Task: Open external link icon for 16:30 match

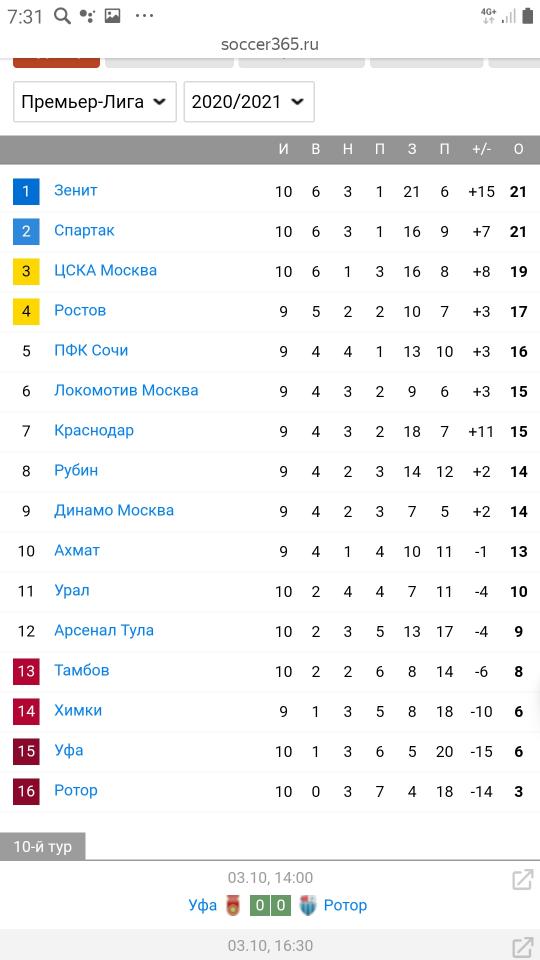Action: [x=522, y=948]
